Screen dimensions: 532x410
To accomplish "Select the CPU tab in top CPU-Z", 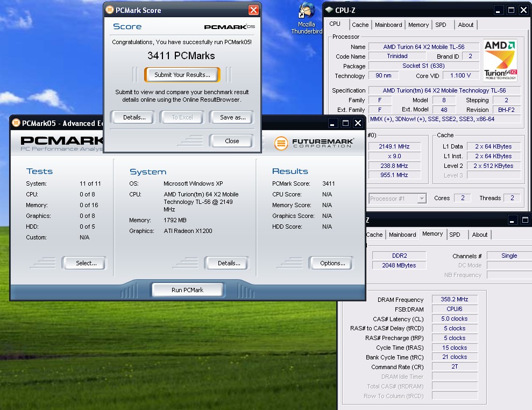I will (335, 24).
